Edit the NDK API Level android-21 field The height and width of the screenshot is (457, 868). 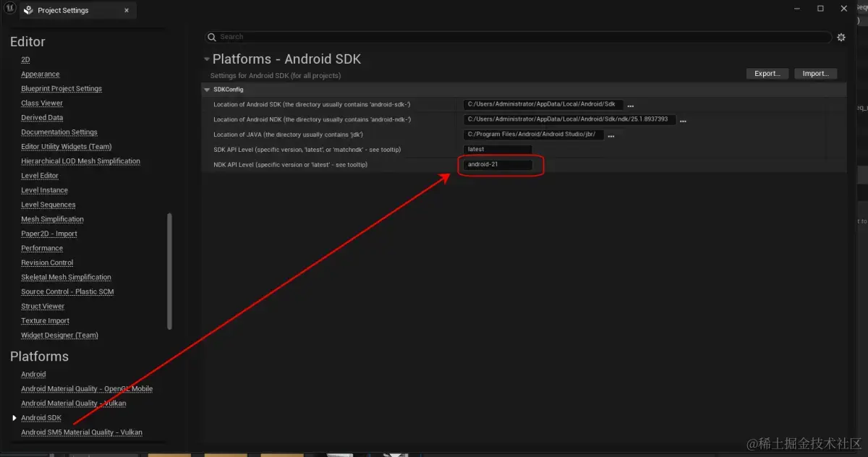(498, 165)
